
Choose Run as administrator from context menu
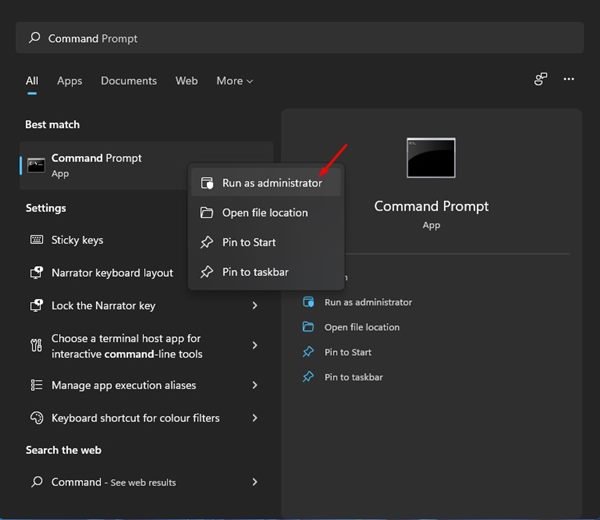tap(271, 183)
